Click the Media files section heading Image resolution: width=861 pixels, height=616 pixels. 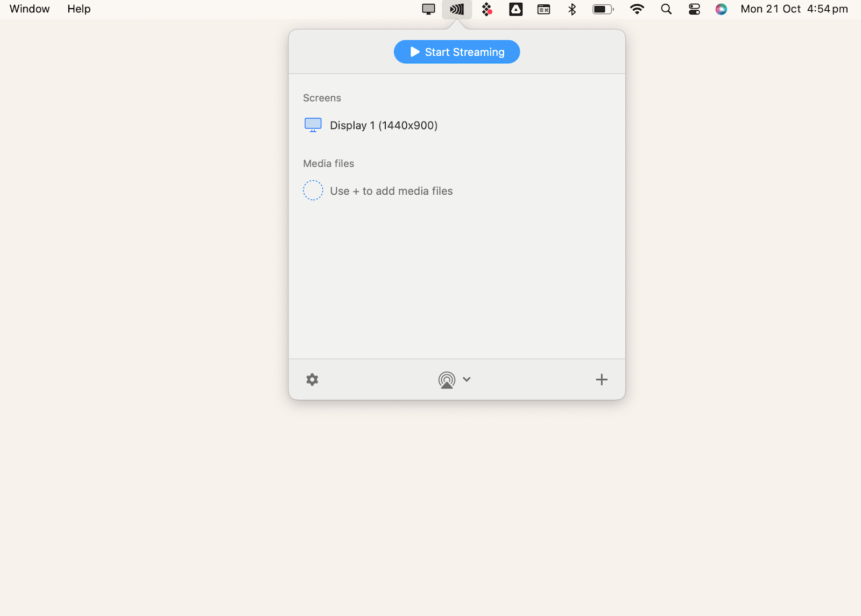click(328, 164)
